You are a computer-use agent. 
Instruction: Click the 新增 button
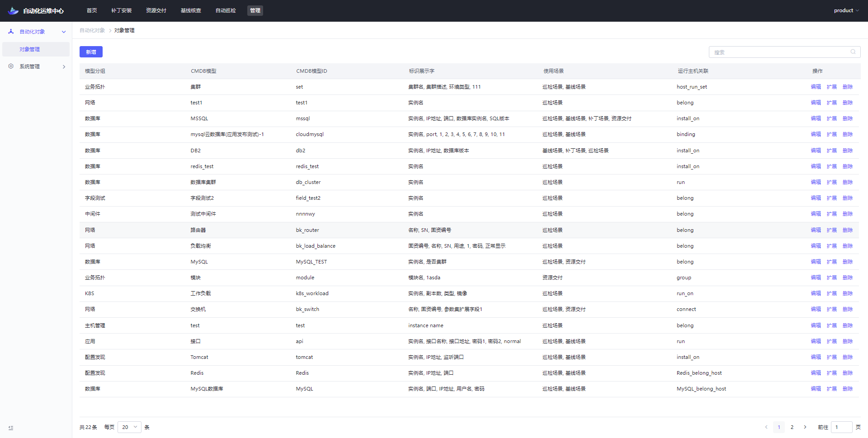pyautogui.click(x=91, y=52)
